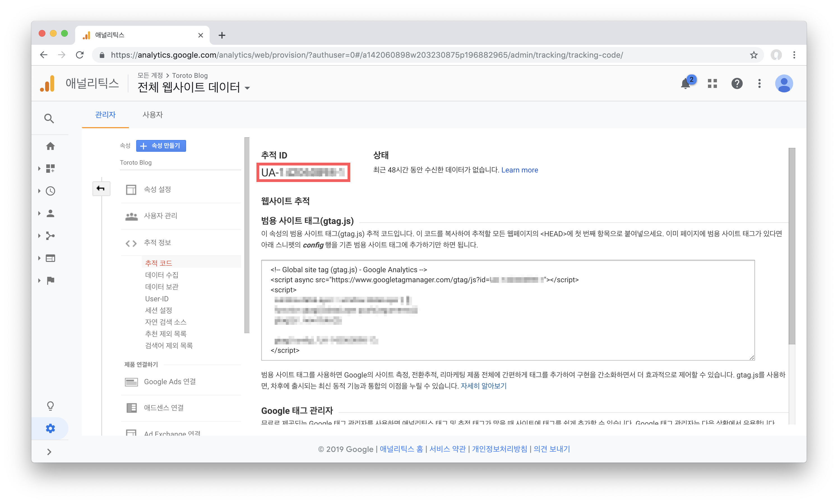Expand Audience section arrow
Screen dimensions: 838x504
pos(39,213)
